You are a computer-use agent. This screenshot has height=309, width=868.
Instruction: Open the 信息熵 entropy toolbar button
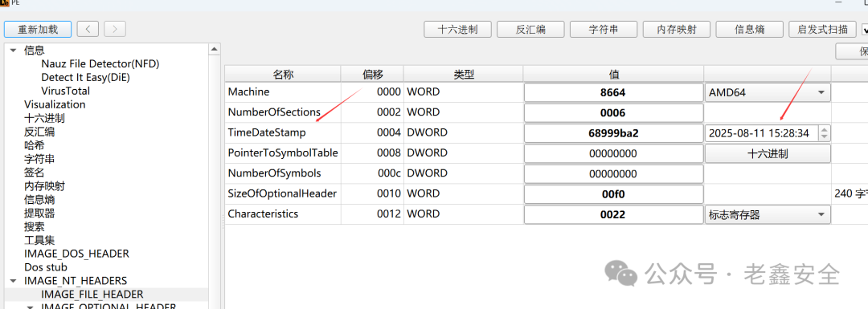point(750,30)
